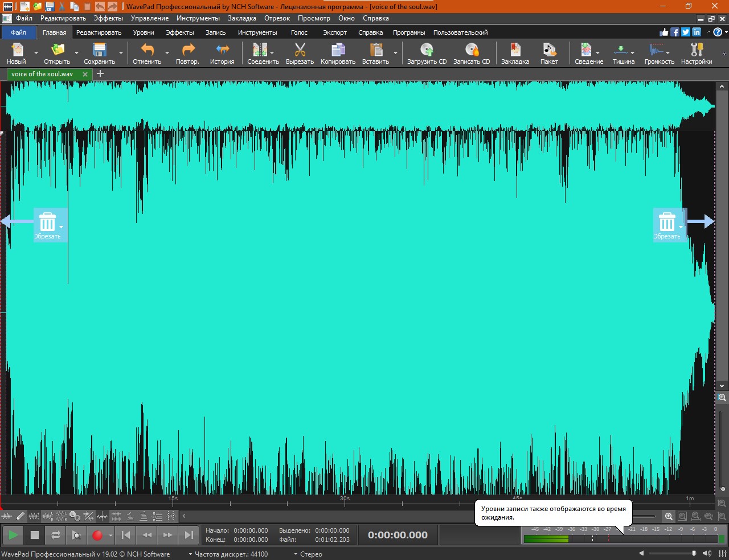Expand the Вставить dropdown arrow

[x=395, y=53]
